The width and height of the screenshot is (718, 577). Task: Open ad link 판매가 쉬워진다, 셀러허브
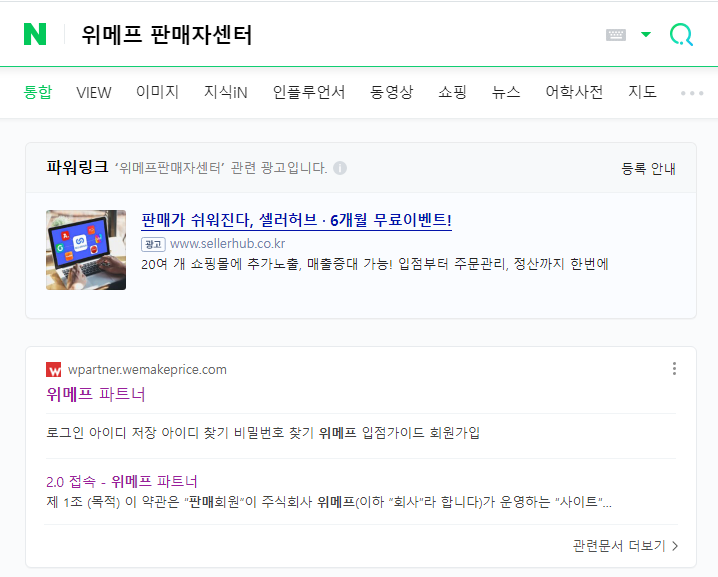(x=296, y=220)
